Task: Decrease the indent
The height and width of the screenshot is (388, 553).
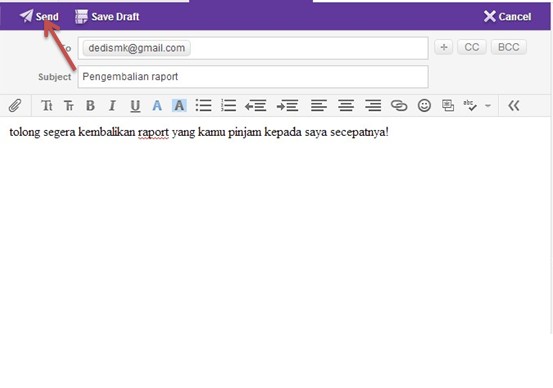Action: click(255, 105)
